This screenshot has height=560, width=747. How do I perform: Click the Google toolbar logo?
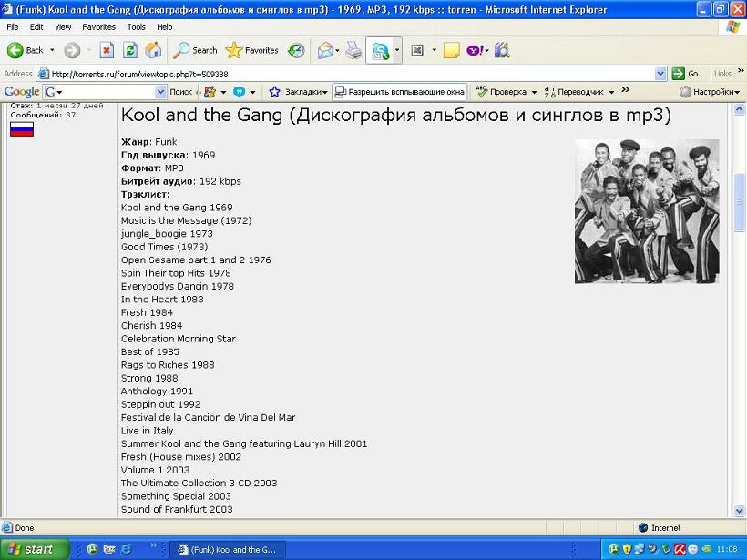pos(22,92)
